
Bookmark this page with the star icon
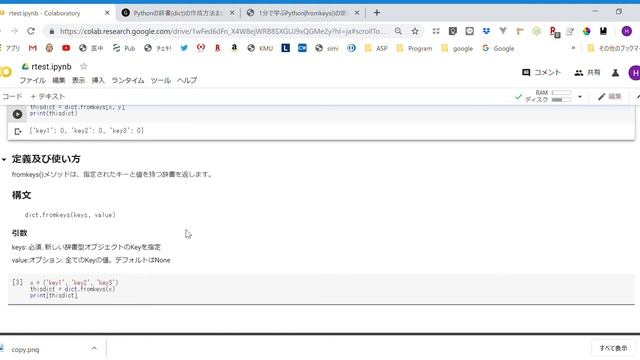pyautogui.click(x=415, y=31)
